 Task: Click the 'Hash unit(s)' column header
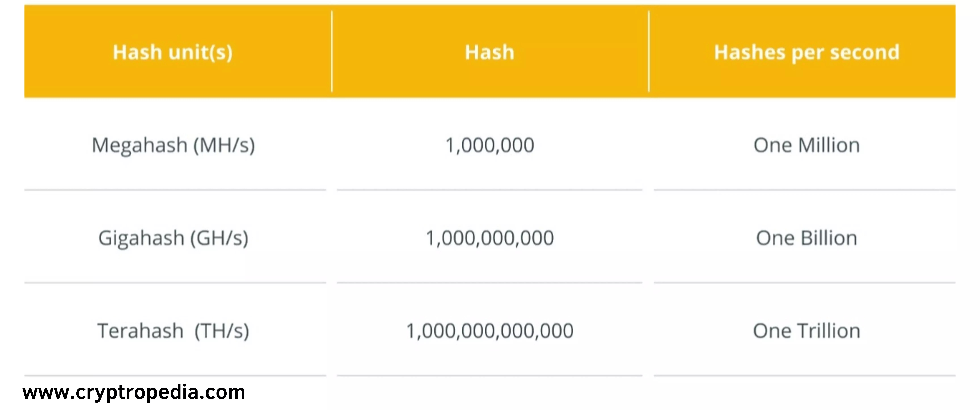click(172, 52)
